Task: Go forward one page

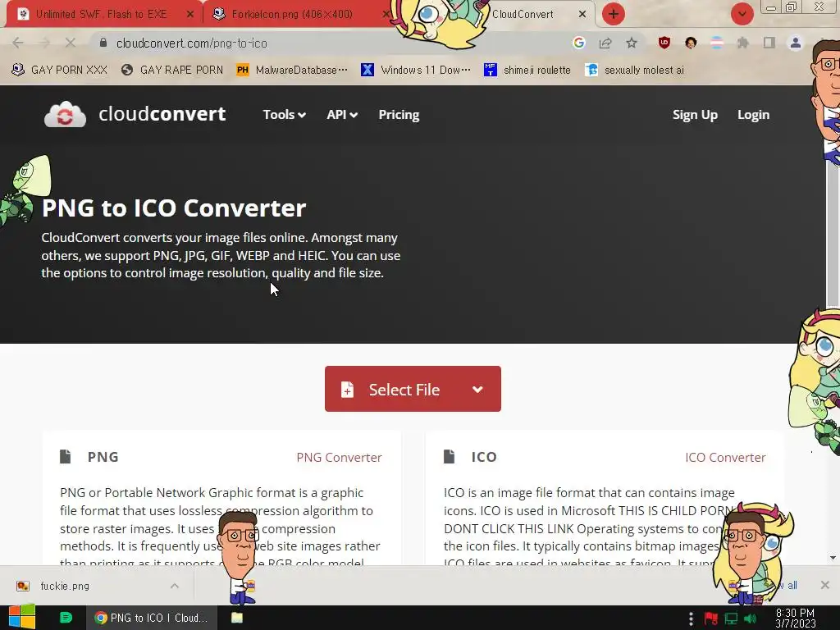Action: tap(44, 43)
